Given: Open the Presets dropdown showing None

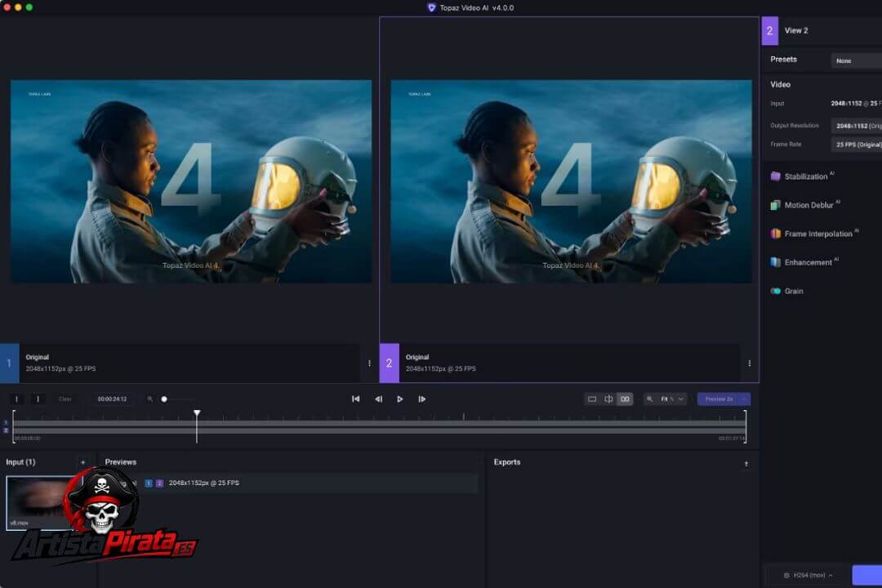Looking at the screenshot, I should 856,60.
